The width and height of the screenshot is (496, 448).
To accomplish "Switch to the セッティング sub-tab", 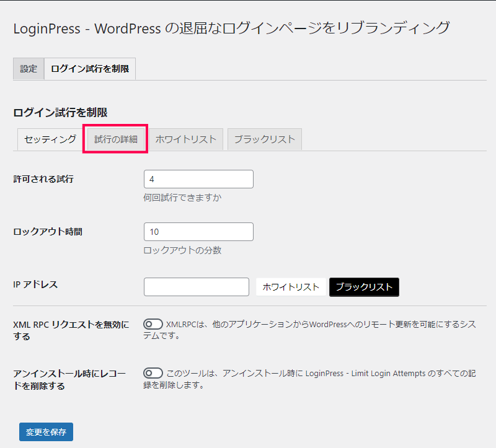I will point(50,139).
